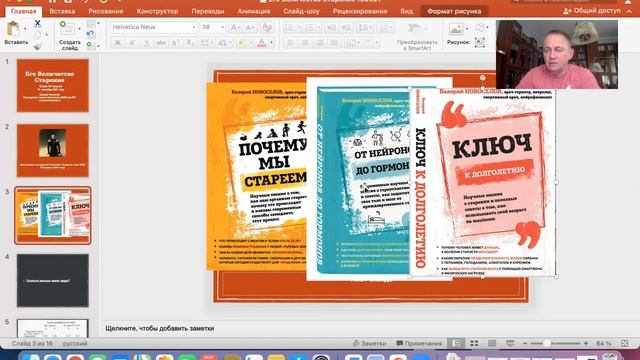Click the Slide show icon in status bar
640x360 pixels.
pos(510,343)
